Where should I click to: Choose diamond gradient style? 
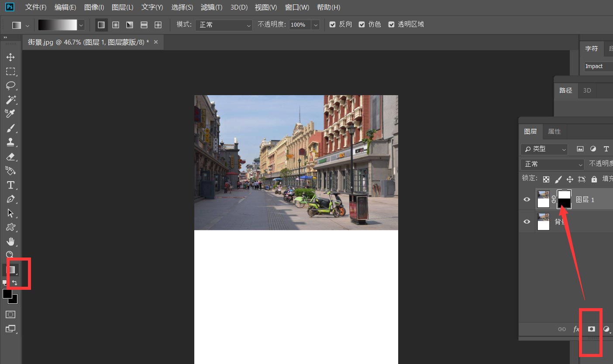(158, 25)
